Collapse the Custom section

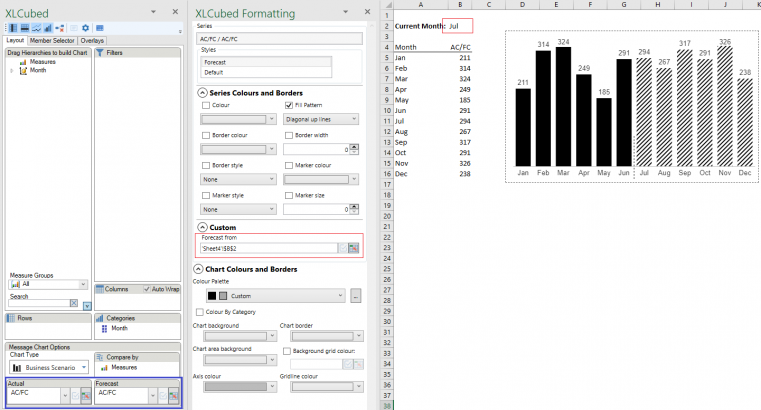(x=202, y=227)
